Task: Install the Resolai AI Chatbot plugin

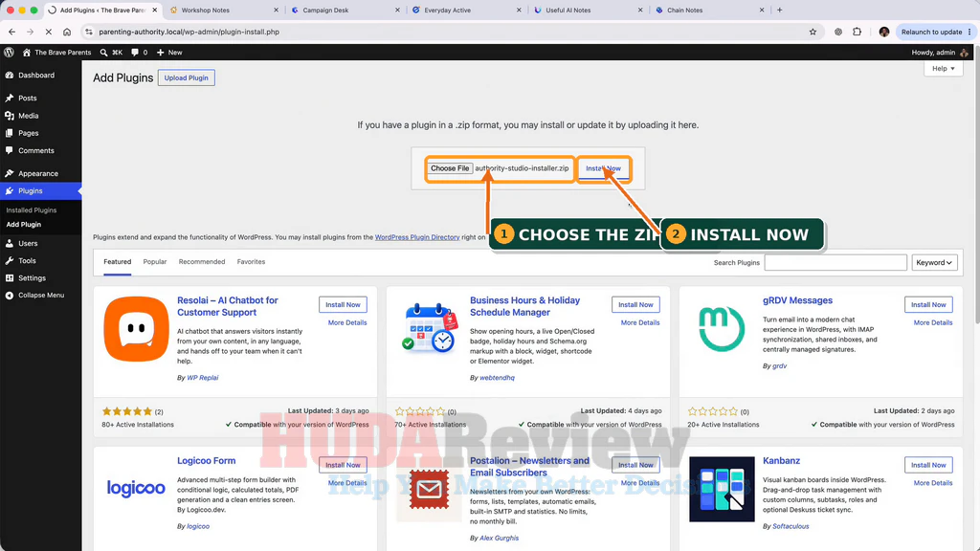Action: (x=343, y=305)
